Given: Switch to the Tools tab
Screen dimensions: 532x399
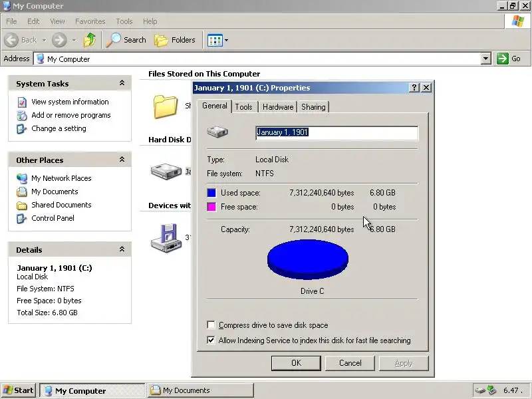Looking at the screenshot, I should 243,107.
